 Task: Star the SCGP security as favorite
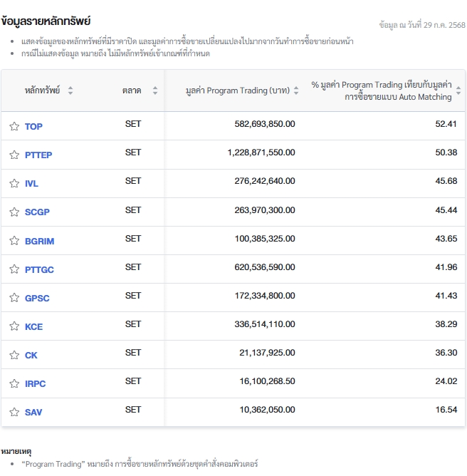(14, 212)
